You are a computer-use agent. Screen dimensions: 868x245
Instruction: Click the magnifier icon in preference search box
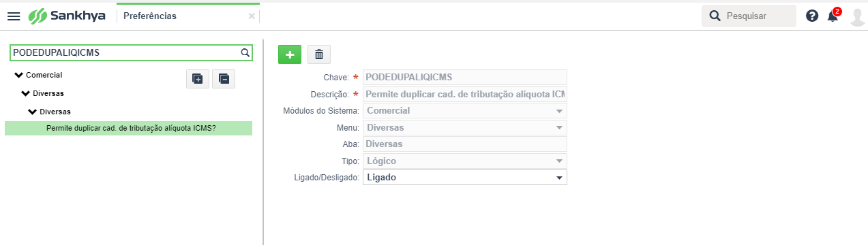pos(245,52)
